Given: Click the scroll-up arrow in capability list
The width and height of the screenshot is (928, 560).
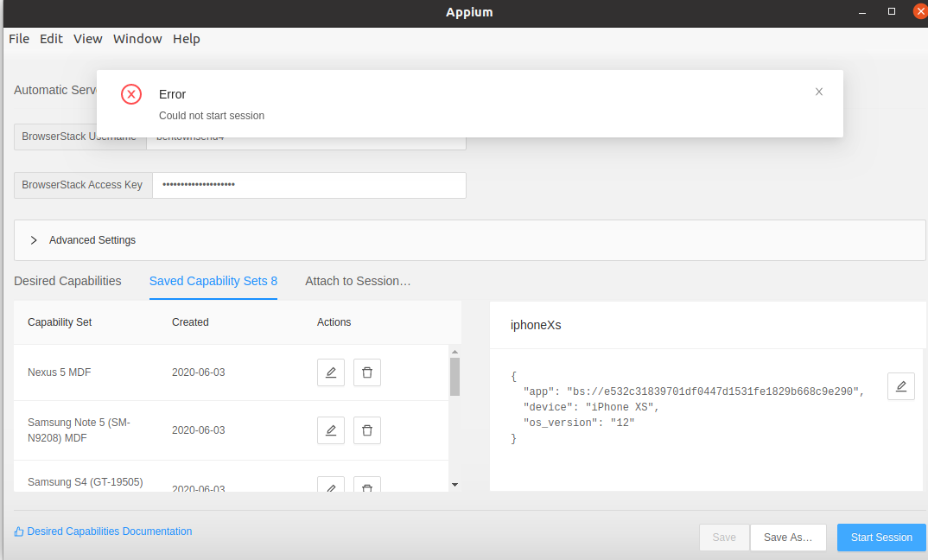Looking at the screenshot, I should (454, 353).
